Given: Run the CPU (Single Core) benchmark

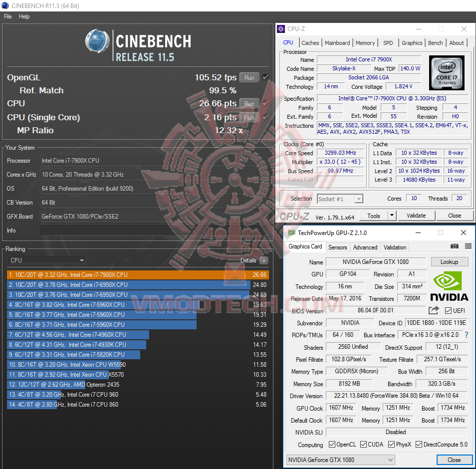Looking at the screenshot, I should coord(249,117).
